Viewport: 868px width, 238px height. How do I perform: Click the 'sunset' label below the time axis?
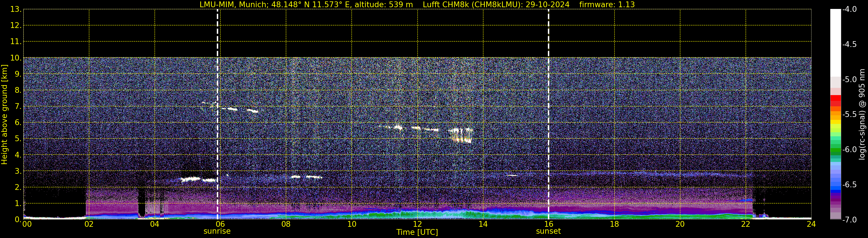tap(548, 231)
